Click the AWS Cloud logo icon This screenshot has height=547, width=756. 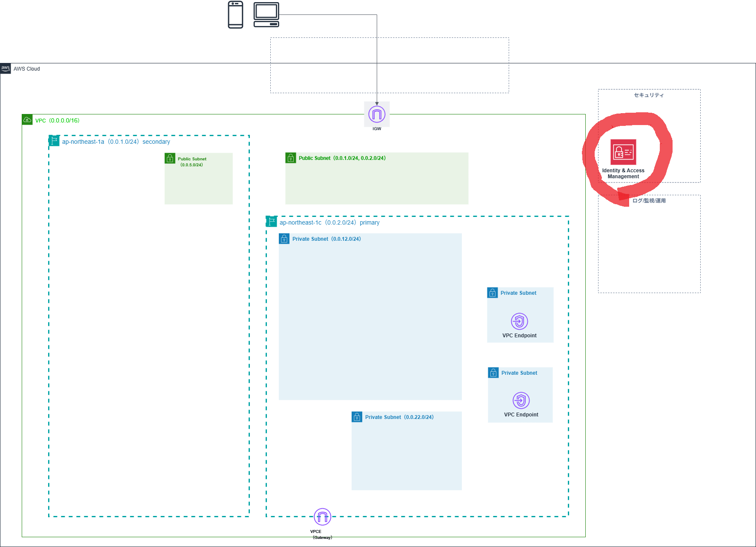click(x=6, y=68)
